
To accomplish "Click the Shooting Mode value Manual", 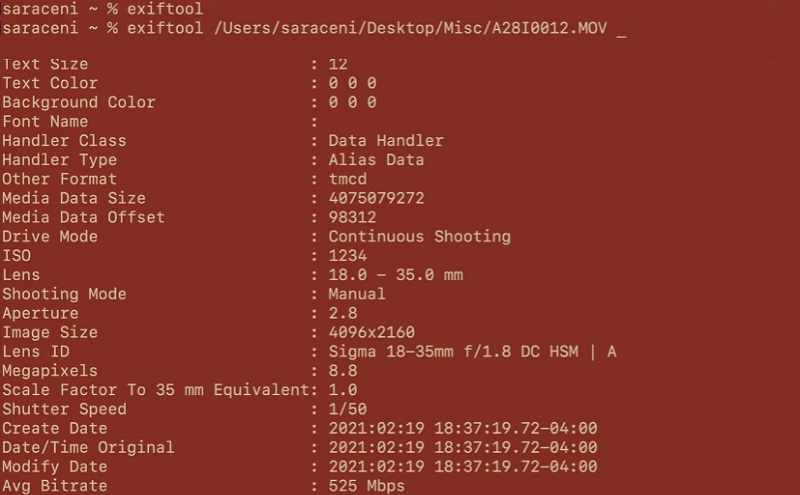I will tap(357, 294).
